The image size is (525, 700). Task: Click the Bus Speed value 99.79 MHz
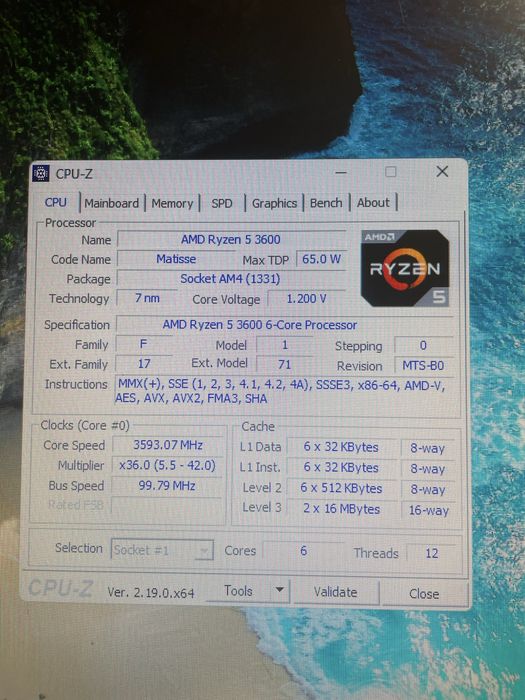(x=167, y=486)
